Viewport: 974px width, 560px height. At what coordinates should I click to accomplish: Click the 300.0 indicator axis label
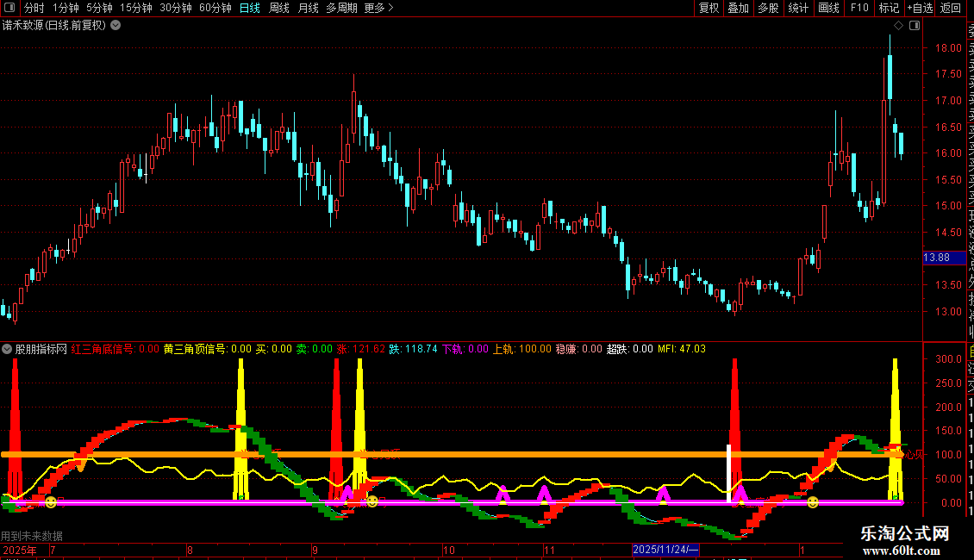948,359
